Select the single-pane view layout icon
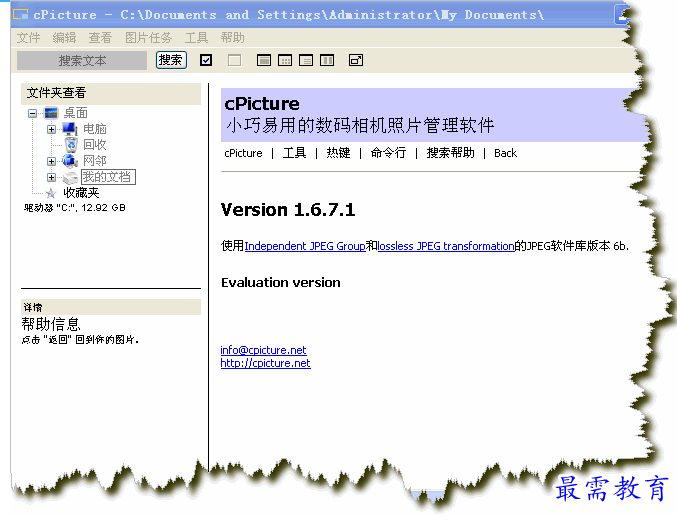 point(264,60)
